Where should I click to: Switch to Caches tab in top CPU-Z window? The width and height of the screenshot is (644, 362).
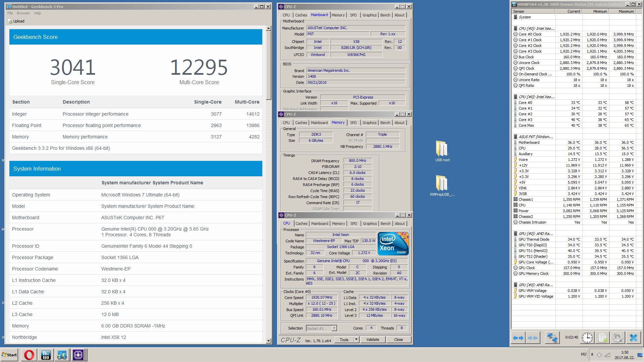click(301, 15)
